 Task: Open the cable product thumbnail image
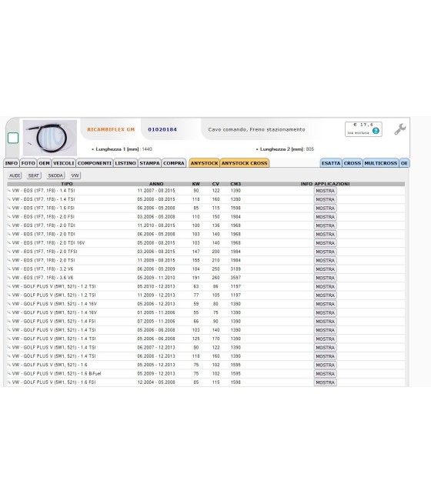(50, 138)
